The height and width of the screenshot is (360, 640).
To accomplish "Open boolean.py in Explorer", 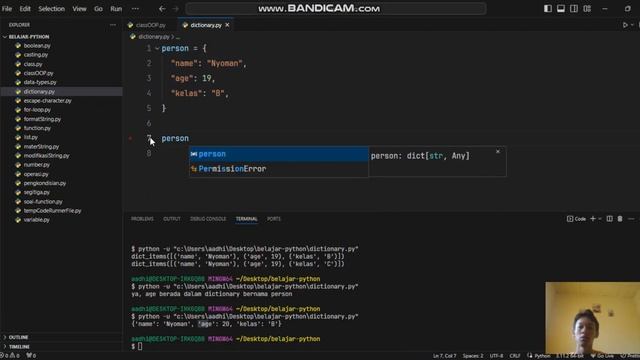I will point(37,46).
